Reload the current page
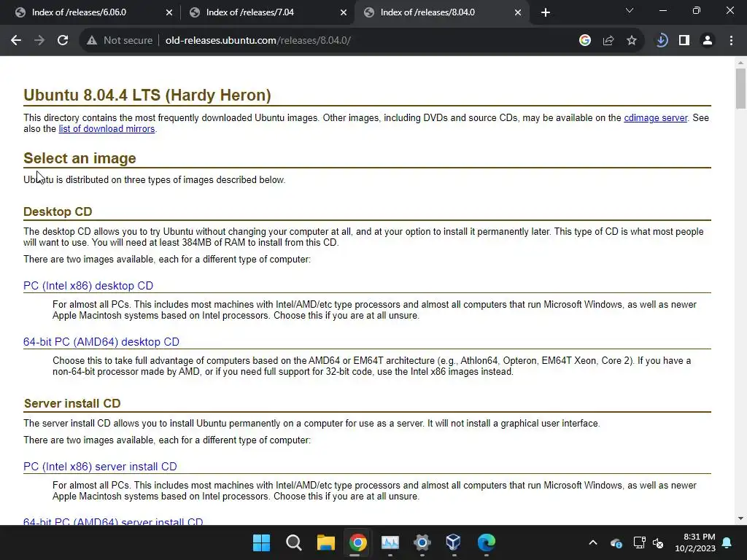Screen dimensions: 747x560 click(x=63, y=41)
